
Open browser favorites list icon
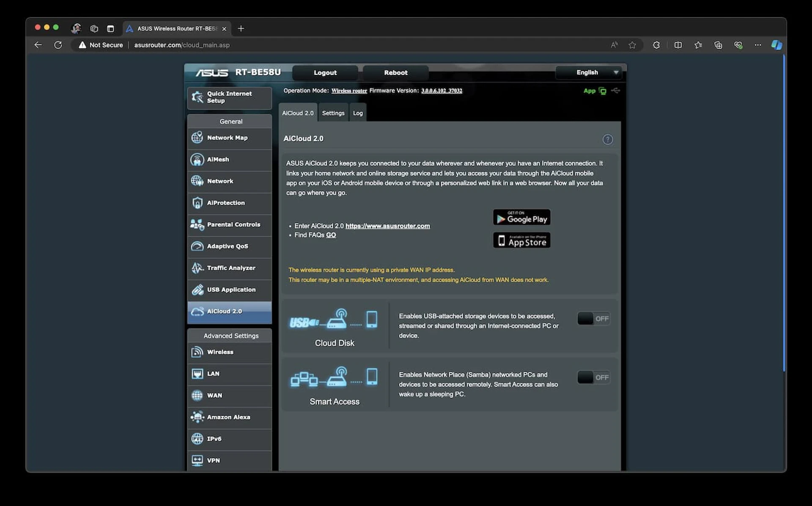[x=698, y=45]
